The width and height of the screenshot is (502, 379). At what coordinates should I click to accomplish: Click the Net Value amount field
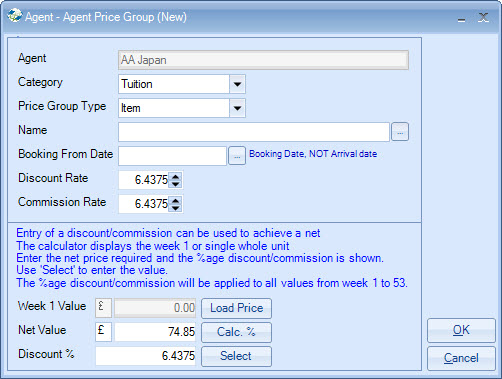coord(155,332)
